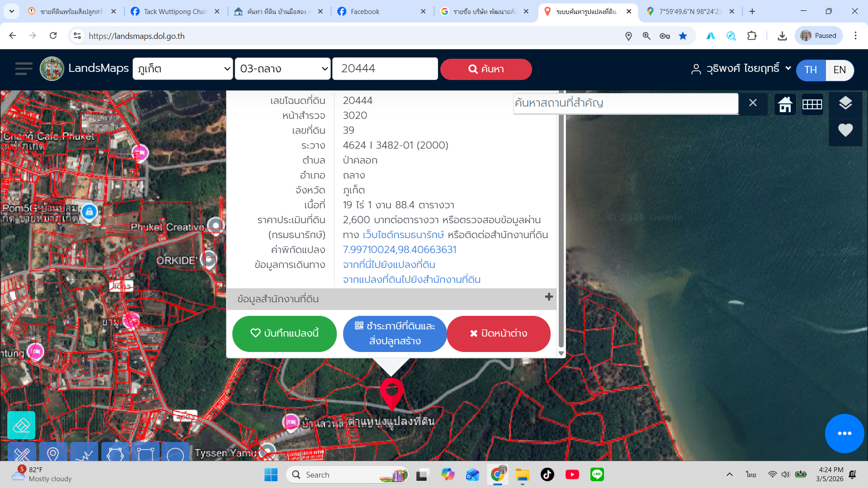Open the Chrome three-dot menu

855,36
